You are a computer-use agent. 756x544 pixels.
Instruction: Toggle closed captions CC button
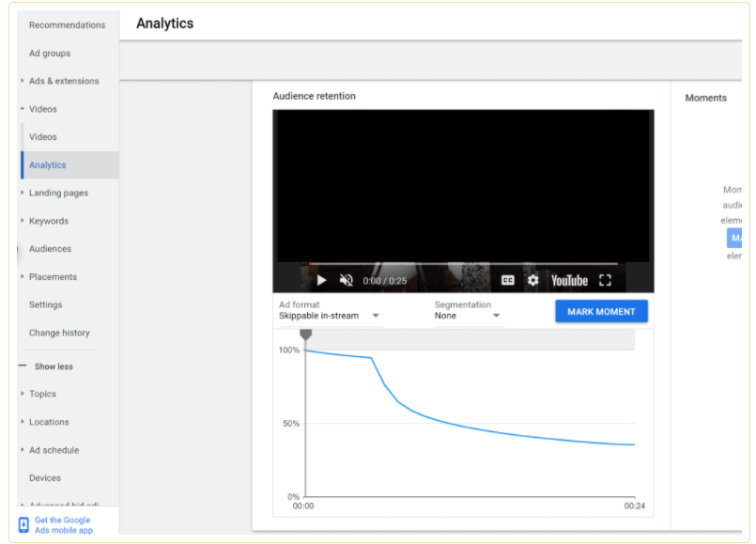[x=507, y=280]
